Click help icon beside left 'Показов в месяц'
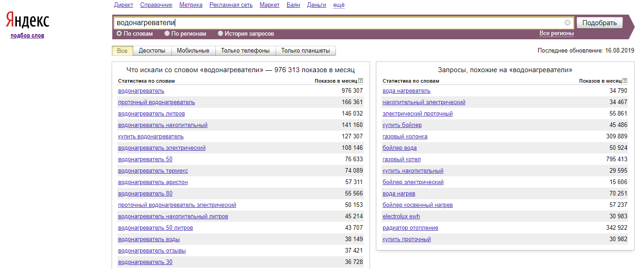 point(361,81)
